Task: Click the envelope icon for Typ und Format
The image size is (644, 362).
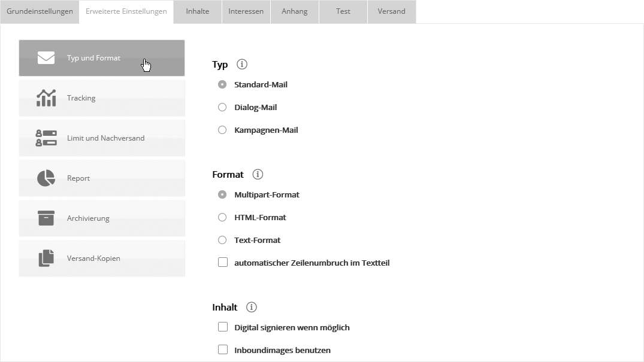Action: [46, 58]
